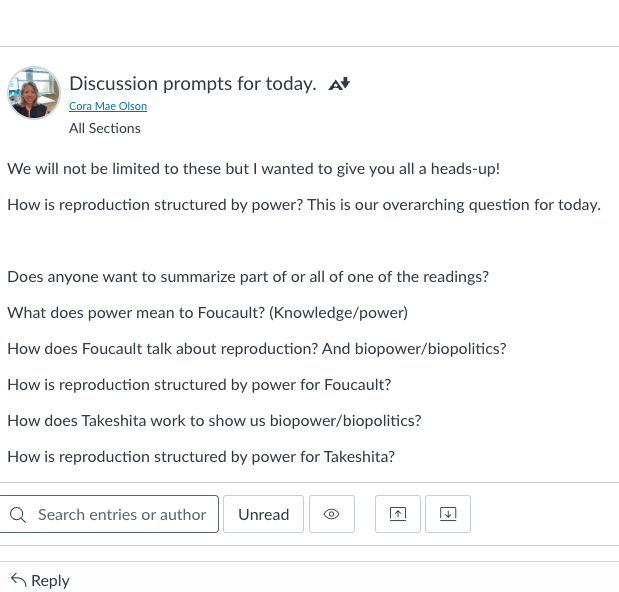
Task: Open the Cora Mae Olson author link
Action: [x=108, y=106]
